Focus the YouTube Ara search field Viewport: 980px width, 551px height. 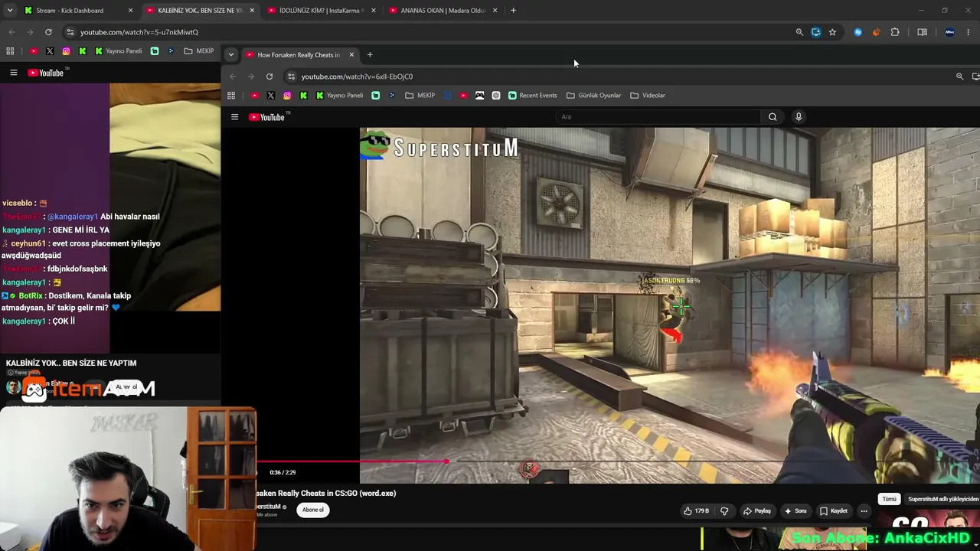coord(658,117)
